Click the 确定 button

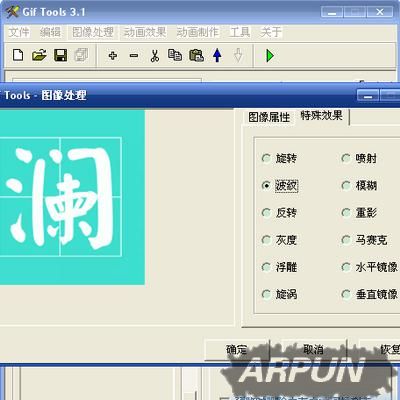click(x=237, y=350)
